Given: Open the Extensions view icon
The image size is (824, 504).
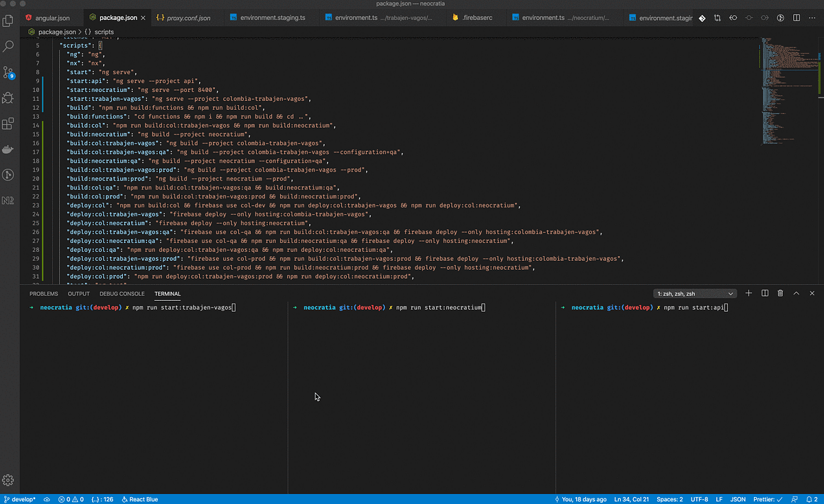Looking at the screenshot, I should tap(9, 124).
